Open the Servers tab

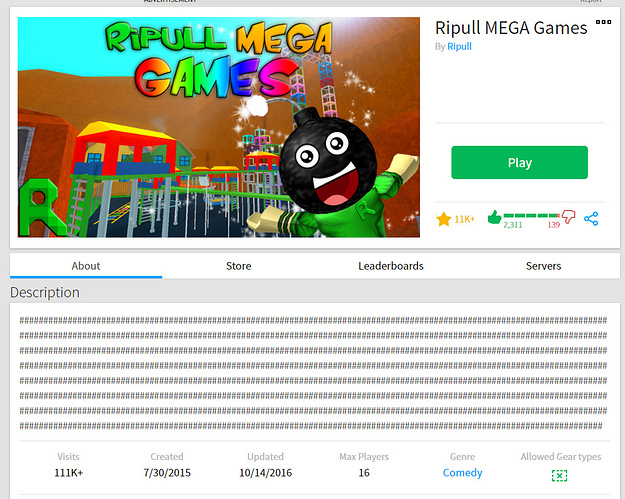point(543,266)
